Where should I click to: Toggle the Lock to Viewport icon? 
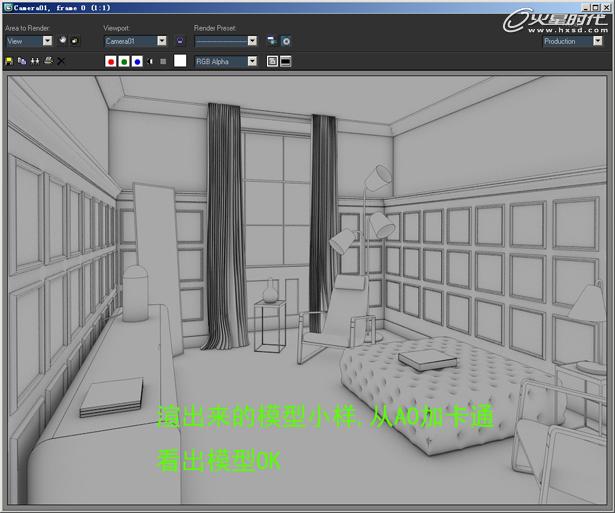[179, 41]
